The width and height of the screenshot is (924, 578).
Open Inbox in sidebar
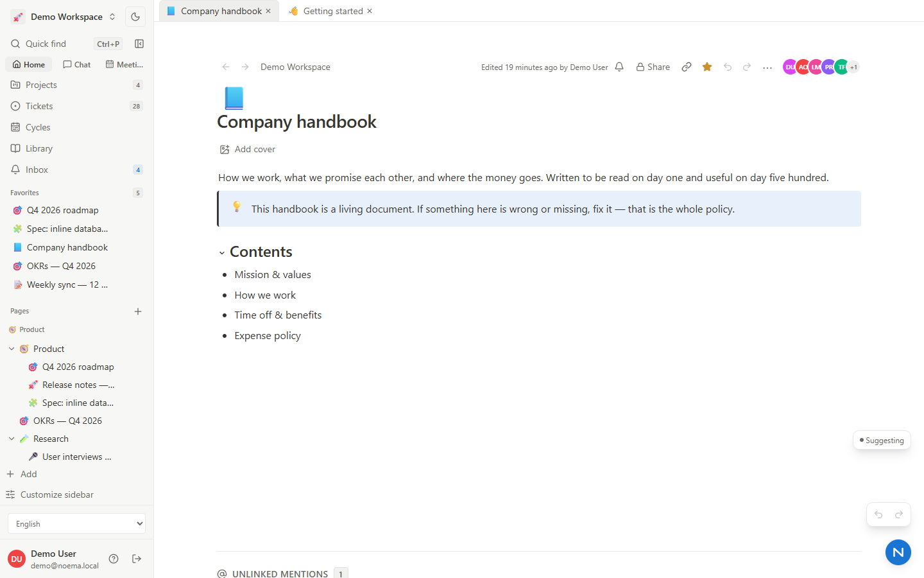point(76,170)
